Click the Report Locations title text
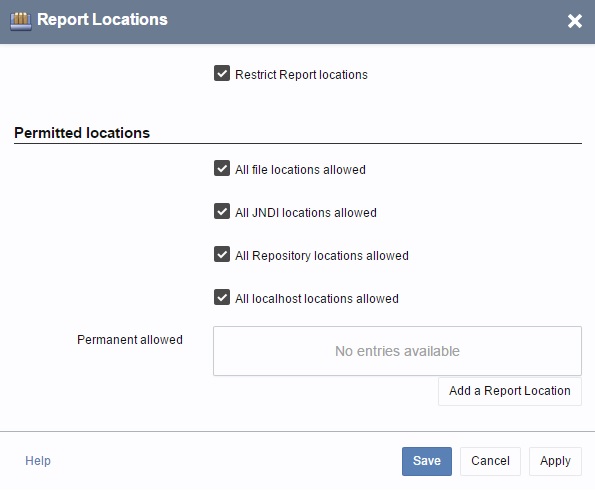Viewport: 595px width, 491px height. click(x=102, y=20)
